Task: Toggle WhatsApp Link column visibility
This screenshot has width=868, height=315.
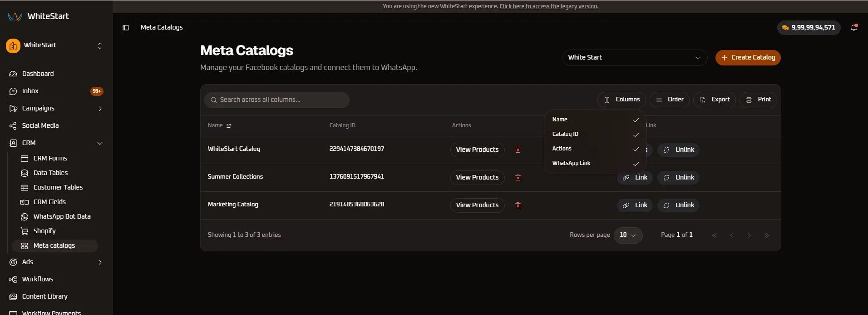Action: click(595, 163)
